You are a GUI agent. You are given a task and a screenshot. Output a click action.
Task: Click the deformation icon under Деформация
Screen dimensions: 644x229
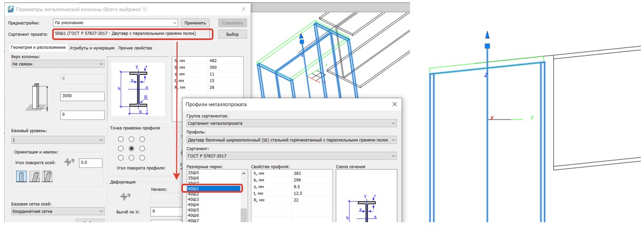point(125,196)
